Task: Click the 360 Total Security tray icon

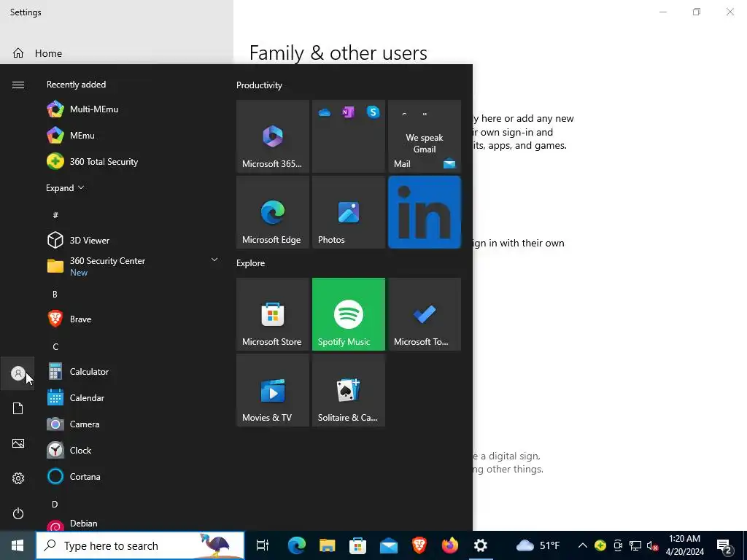Action: pyautogui.click(x=600, y=545)
